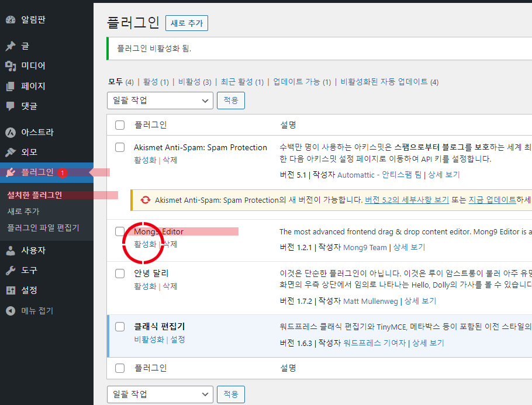Click the 새로 추가 button next to title
The height and width of the screenshot is (405, 532).
tap(186, 23)
